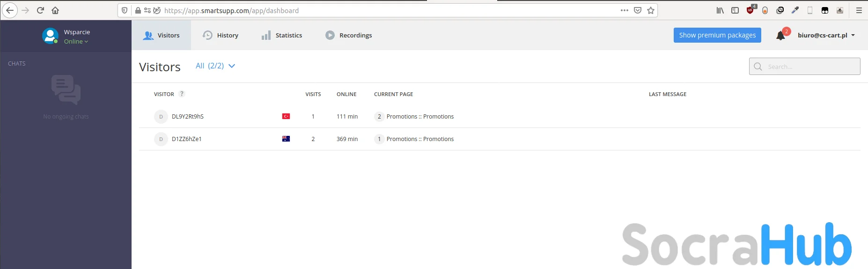868x269 pixels.
Task: Click the visitors Search field
Action: [810, 67]
